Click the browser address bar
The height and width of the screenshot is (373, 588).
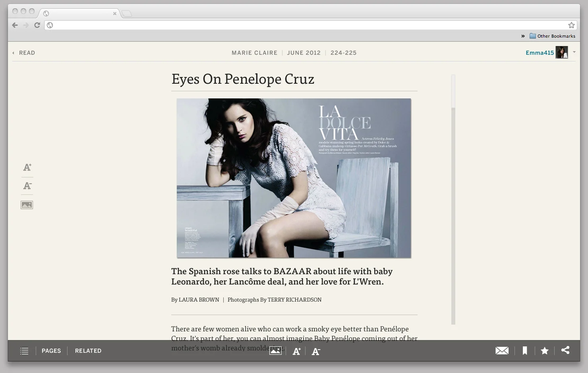click(x=310, y=25)
